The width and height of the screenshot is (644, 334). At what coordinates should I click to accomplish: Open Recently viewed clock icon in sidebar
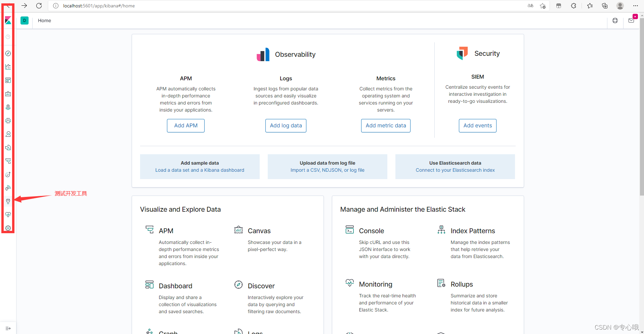pyautogui.click(x=8, y=37)
